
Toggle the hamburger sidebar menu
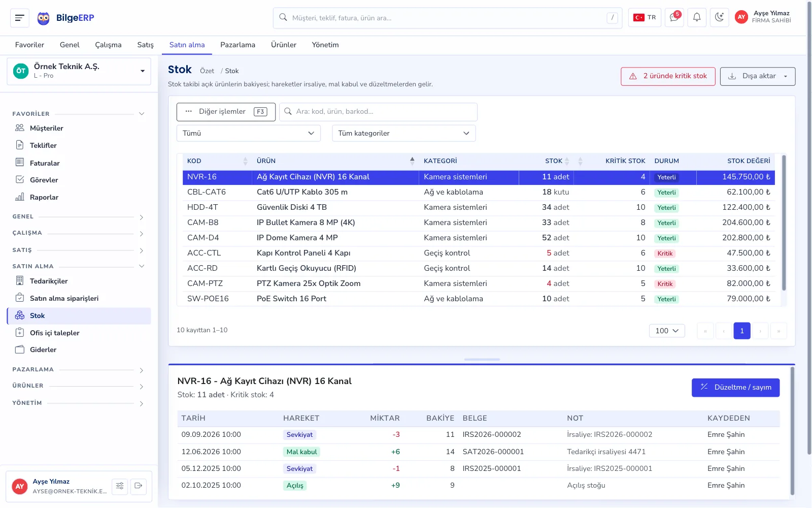click(20, 18)
